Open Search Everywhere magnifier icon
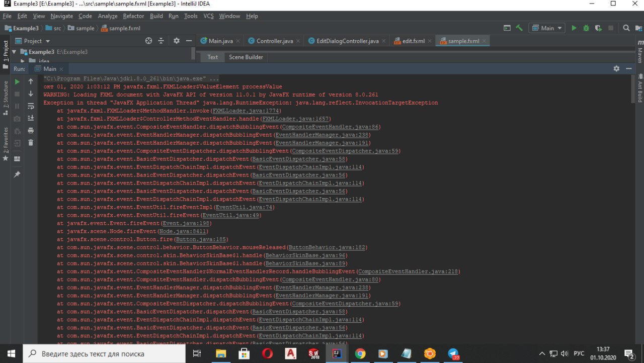 626,28
